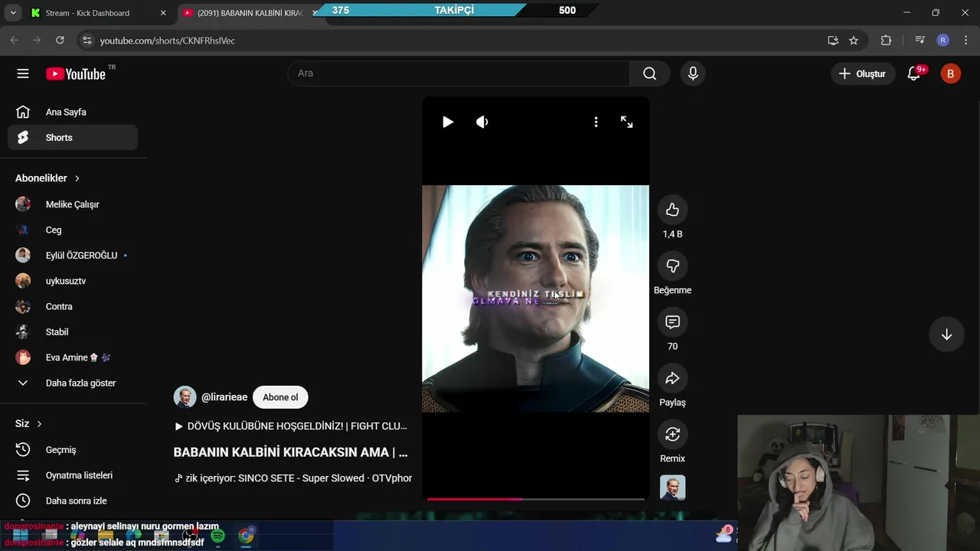The image size is (980, 551).
Task: Open the notifications bell
Action: click(914, 73)
